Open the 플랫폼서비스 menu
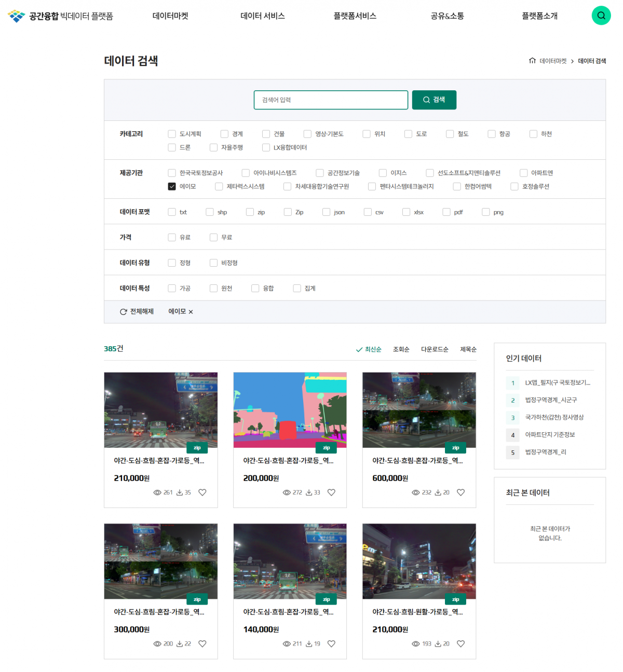623x672 pixels. click(355, 16)
